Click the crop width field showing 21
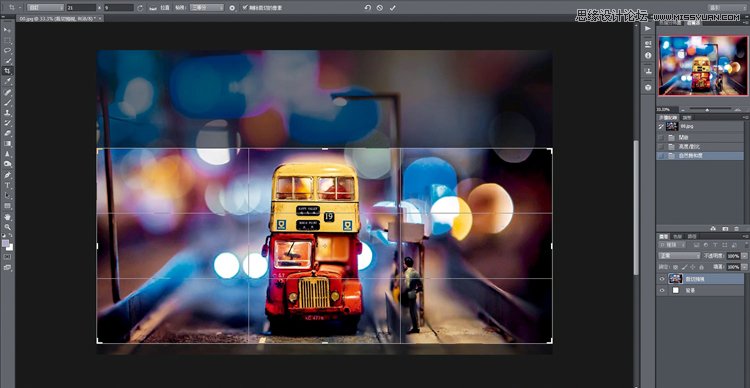The image size is (750, 388). click(x=81, y=8)
